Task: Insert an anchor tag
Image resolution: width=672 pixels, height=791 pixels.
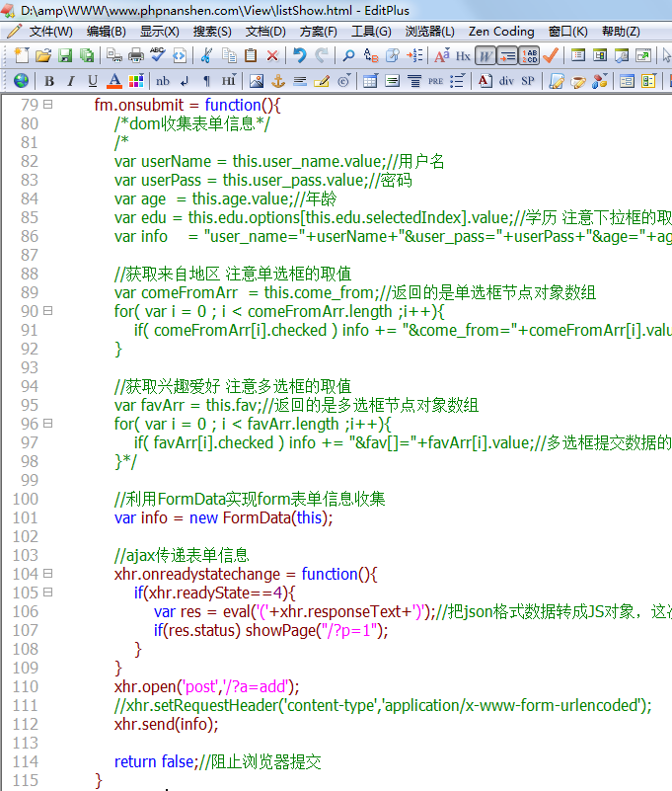Action: tap(278, 81)
